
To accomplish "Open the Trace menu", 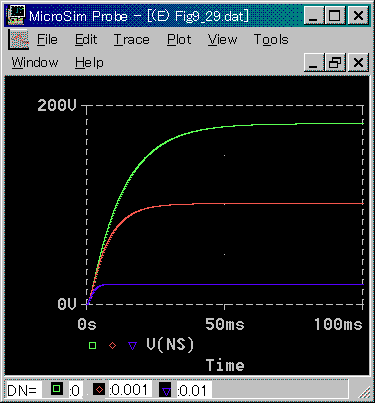I will tap(132, 40).
